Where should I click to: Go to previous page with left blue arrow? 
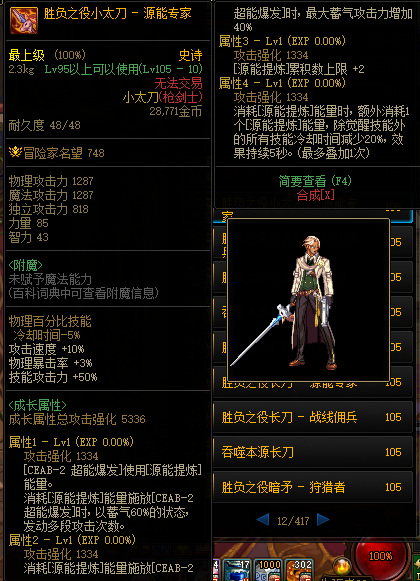coord(263,520)
